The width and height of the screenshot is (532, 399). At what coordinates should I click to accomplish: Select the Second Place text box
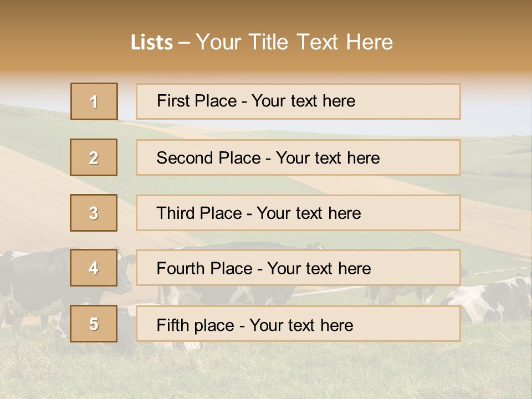(298, 157)
